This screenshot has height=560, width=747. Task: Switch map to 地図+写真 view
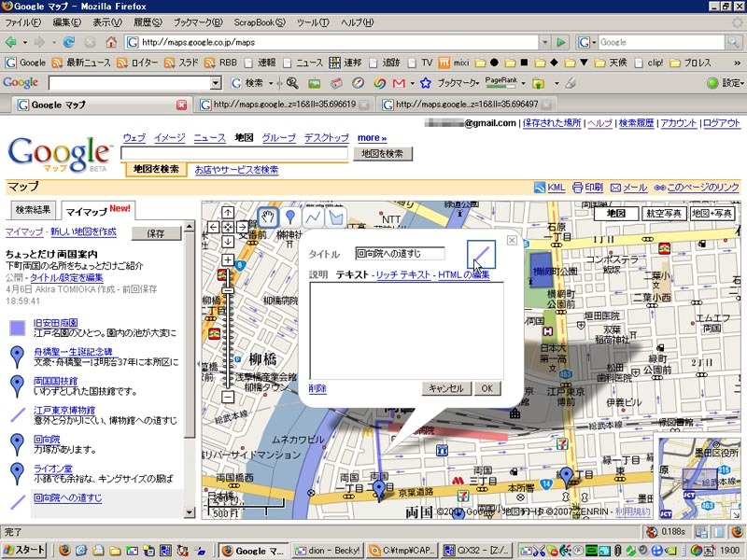point(712,214)
